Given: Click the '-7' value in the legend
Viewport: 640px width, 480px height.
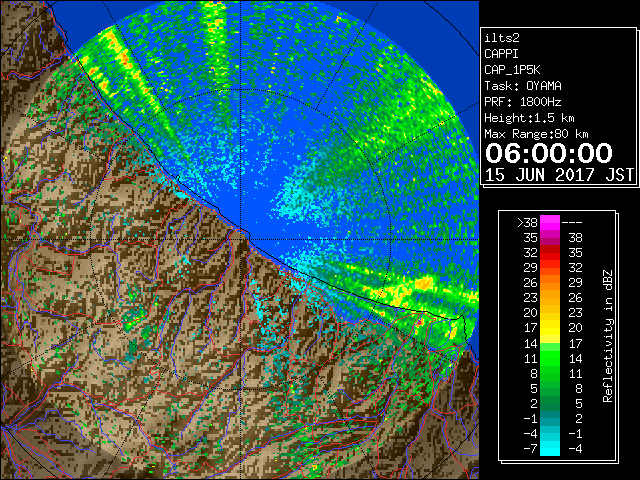Looking at the screenshot, I should click(x=531, y=449).
